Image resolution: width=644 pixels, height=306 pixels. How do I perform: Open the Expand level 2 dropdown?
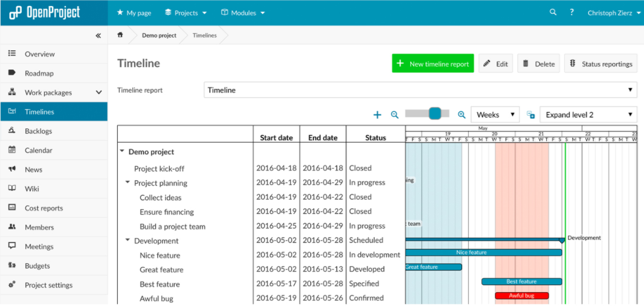(x=588, y=115)
